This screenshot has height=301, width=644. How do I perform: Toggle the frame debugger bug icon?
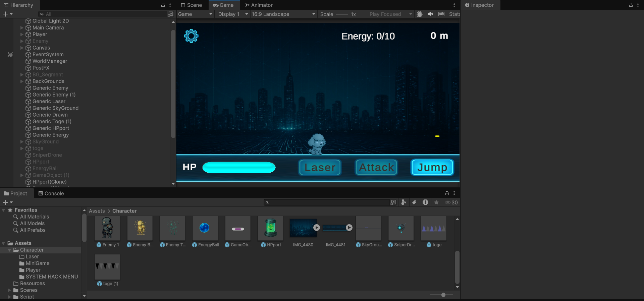[x=419, y=14]
